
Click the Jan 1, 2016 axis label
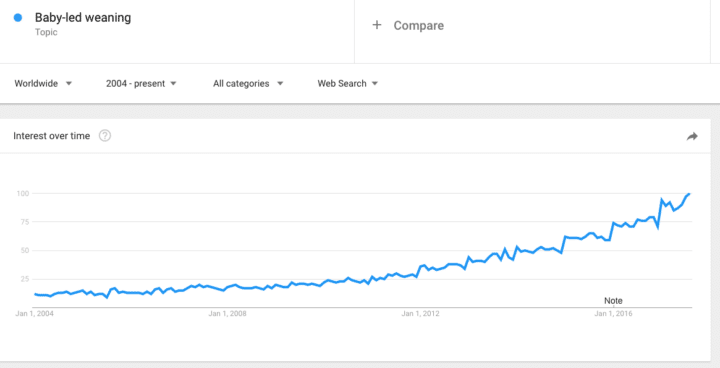tap(613, 314)
